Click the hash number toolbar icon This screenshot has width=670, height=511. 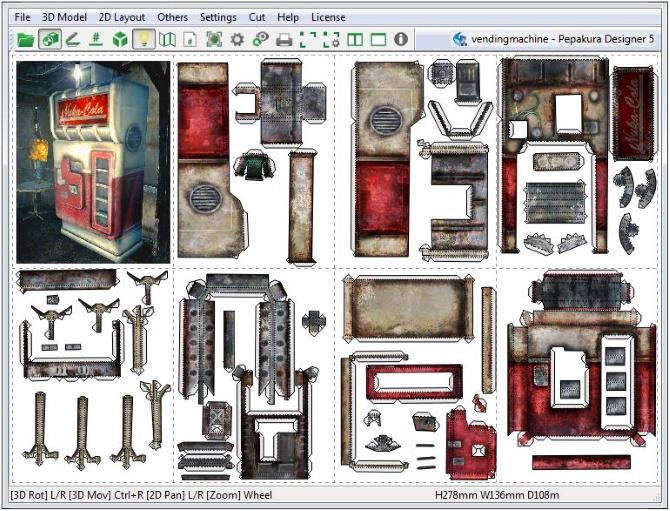click(x=97, y=39)
